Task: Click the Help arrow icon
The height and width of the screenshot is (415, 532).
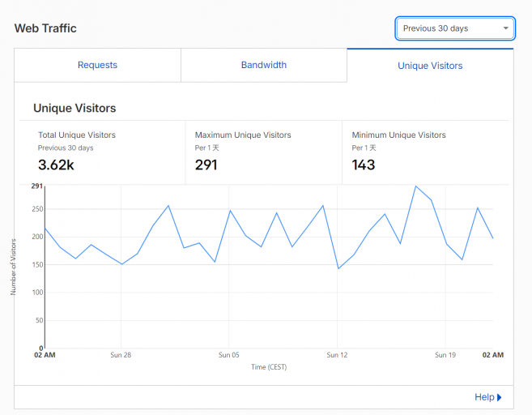Action: [x=499, y=397]
